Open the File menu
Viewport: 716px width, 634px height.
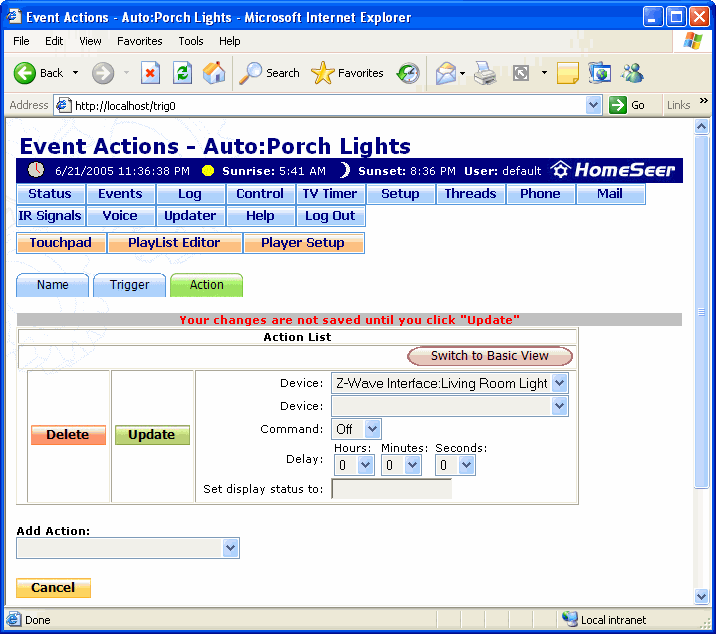21,41
